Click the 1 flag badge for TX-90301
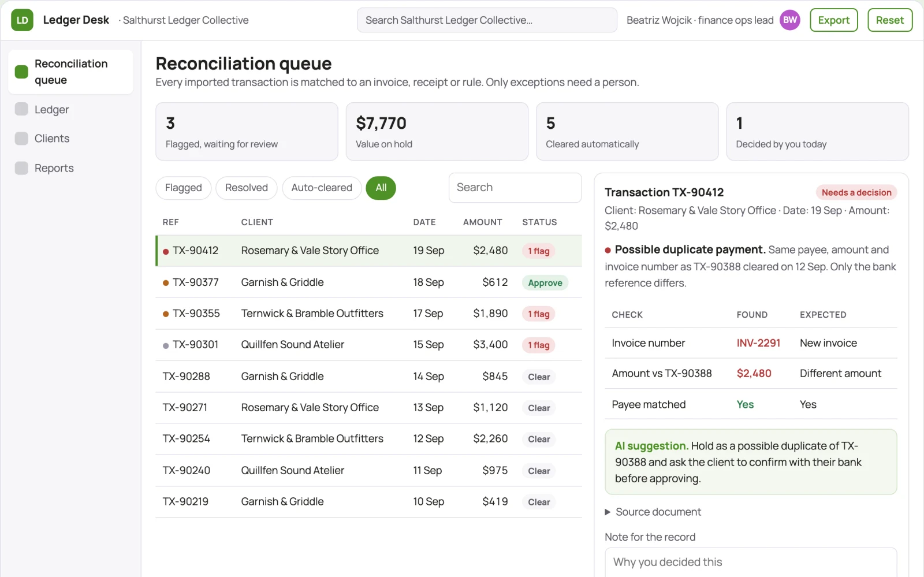Image resolution: width=924 pixels, height=577 pixels. click(x=539, y=345)
